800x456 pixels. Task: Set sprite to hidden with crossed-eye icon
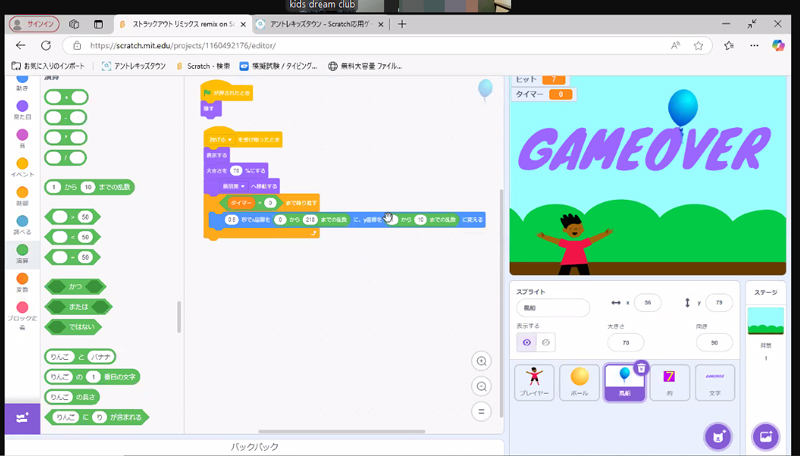point(546,342)
